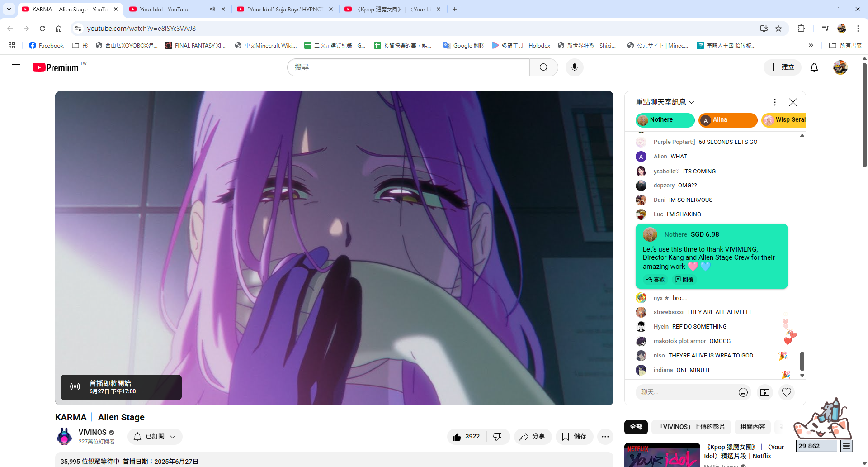Open browser extensions puzzle icon

coord(801,29)
